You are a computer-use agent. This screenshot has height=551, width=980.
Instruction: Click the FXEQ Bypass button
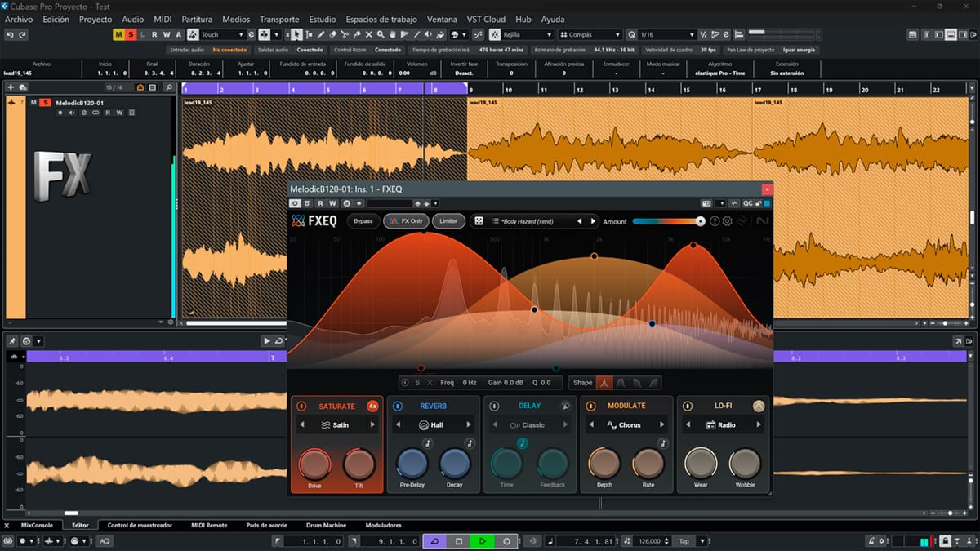(x=363, y=221)
